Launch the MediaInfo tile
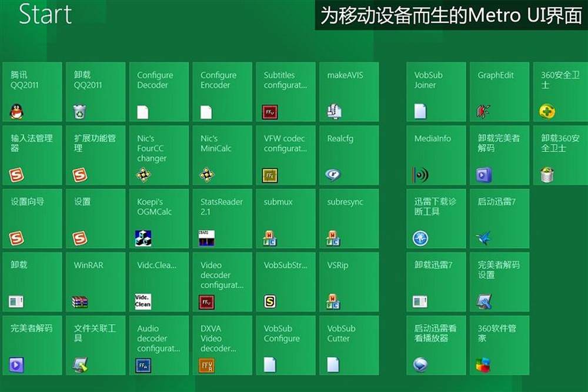 click(x=436, y=155)
